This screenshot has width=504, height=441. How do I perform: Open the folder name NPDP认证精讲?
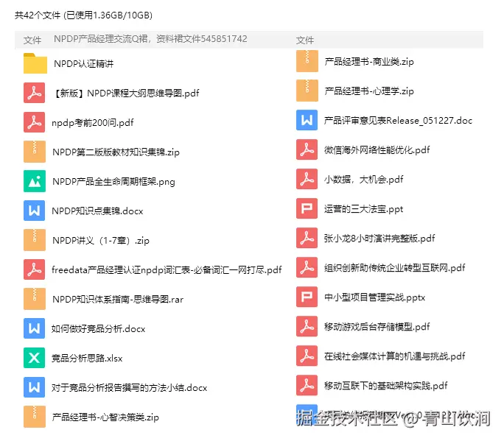pyautogui.click(x=83, y=63)
